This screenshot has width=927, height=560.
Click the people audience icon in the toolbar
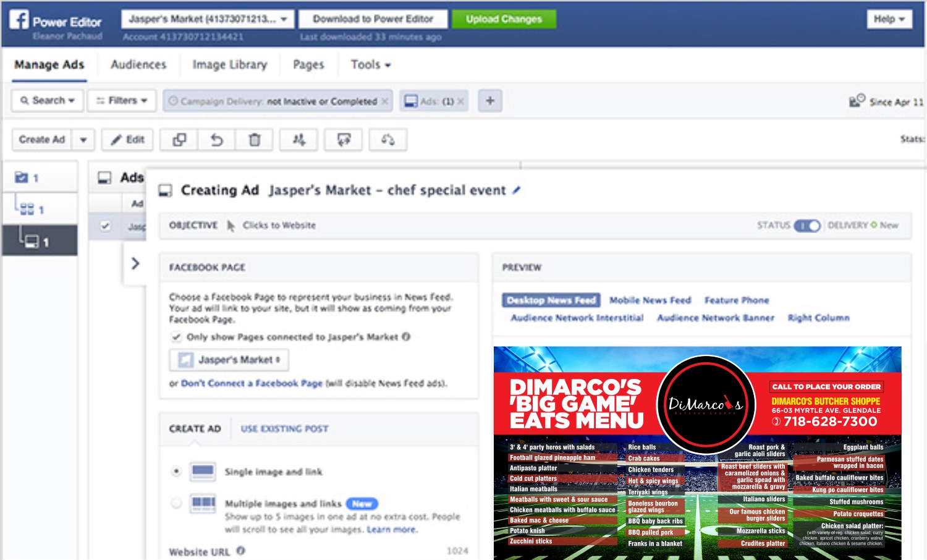tap(298, 140)
